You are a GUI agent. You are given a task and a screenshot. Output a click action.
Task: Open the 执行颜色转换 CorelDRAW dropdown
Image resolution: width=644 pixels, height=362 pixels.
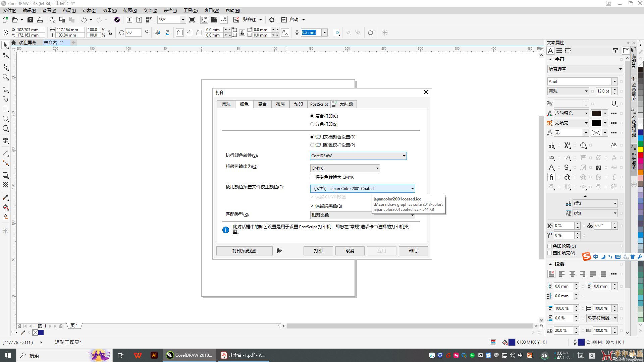(358, 156)
